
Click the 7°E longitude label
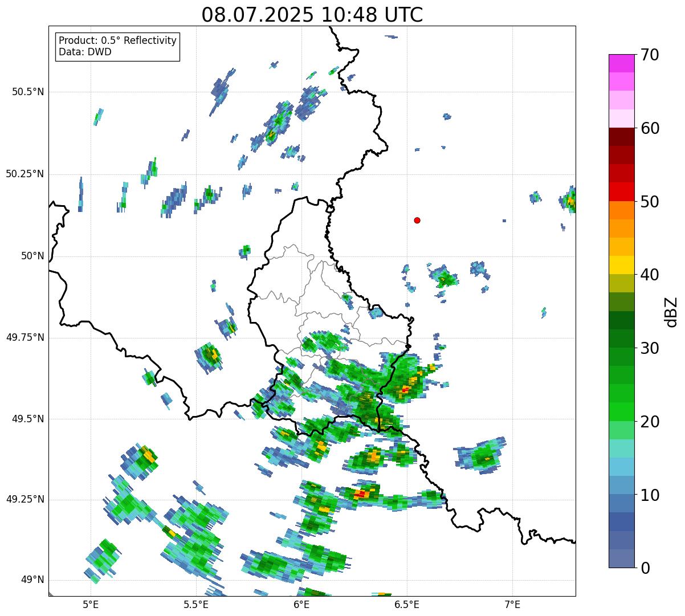tap(512, 604)
